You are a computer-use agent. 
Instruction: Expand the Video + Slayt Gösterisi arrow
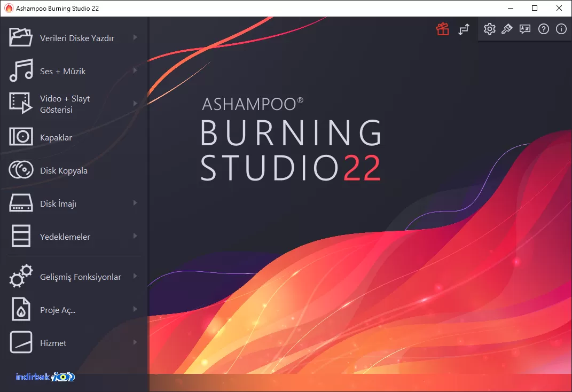tap(135, 104)
